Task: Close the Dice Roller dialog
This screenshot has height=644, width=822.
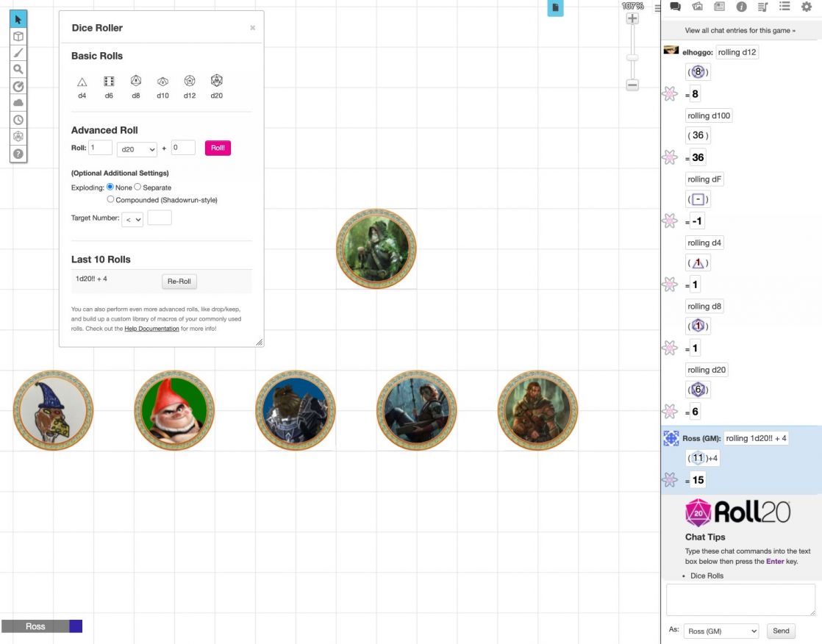Action: (x=253, y=28)
